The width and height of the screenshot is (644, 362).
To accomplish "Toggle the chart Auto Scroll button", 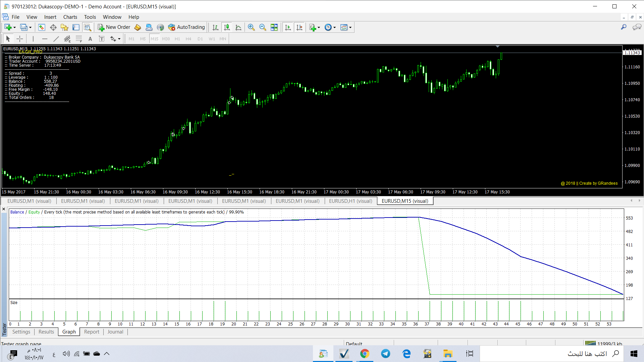I will pyautogui.click(x=288, y=27).
